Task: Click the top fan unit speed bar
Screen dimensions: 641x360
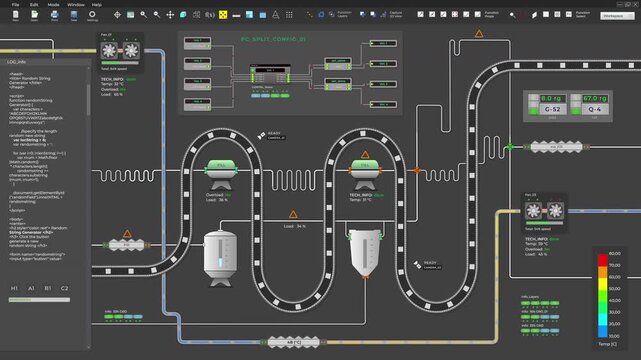Action: pyautogui.click(x=120, y=63)
